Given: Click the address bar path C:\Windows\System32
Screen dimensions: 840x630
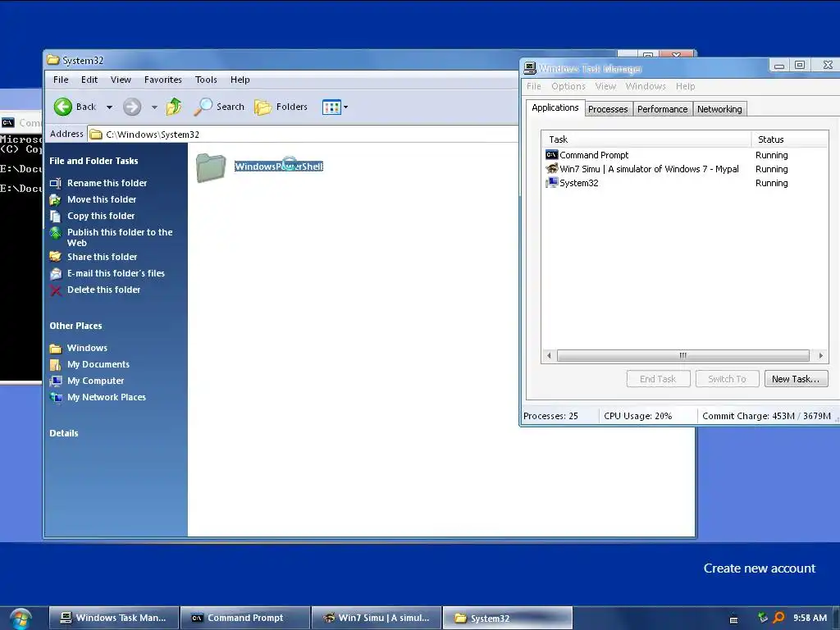Looking at the screenshot, I should pyautogui.click(x=152, y=135).
